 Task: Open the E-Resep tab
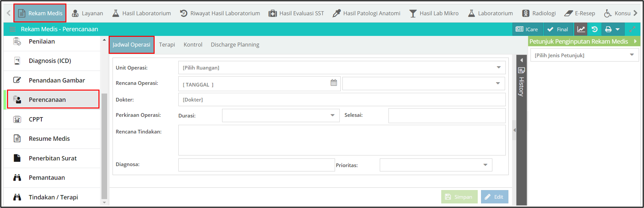[x=580, y=13]
